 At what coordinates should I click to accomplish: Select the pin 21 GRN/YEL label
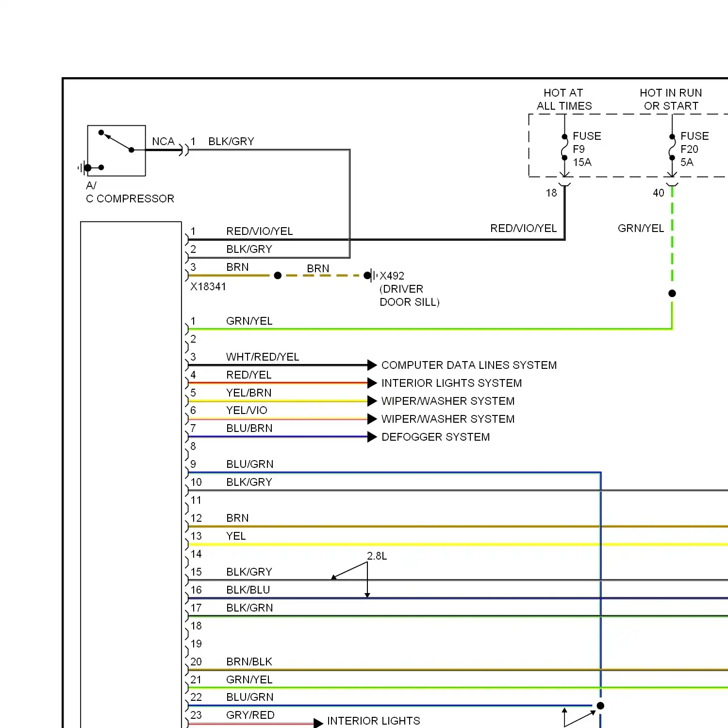tap(249, 680)
